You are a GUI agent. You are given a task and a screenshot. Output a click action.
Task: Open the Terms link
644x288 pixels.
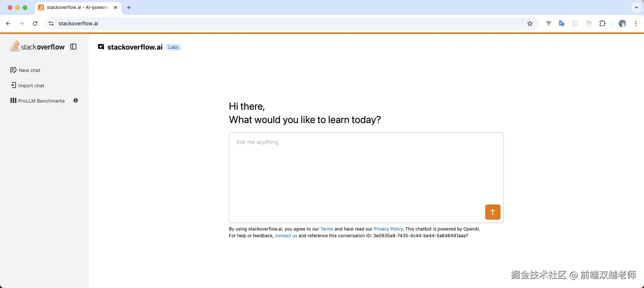pos(327,229)
